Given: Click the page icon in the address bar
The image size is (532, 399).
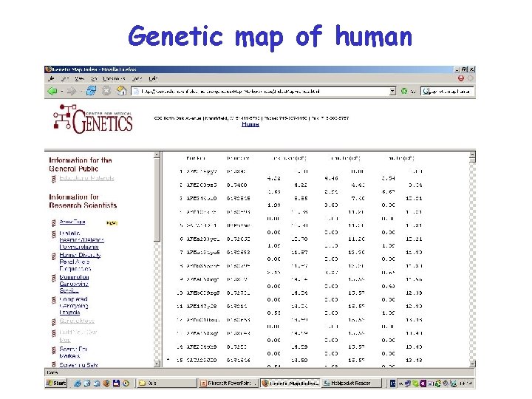Looking at the screenshot, I should (x=136, y=91).
